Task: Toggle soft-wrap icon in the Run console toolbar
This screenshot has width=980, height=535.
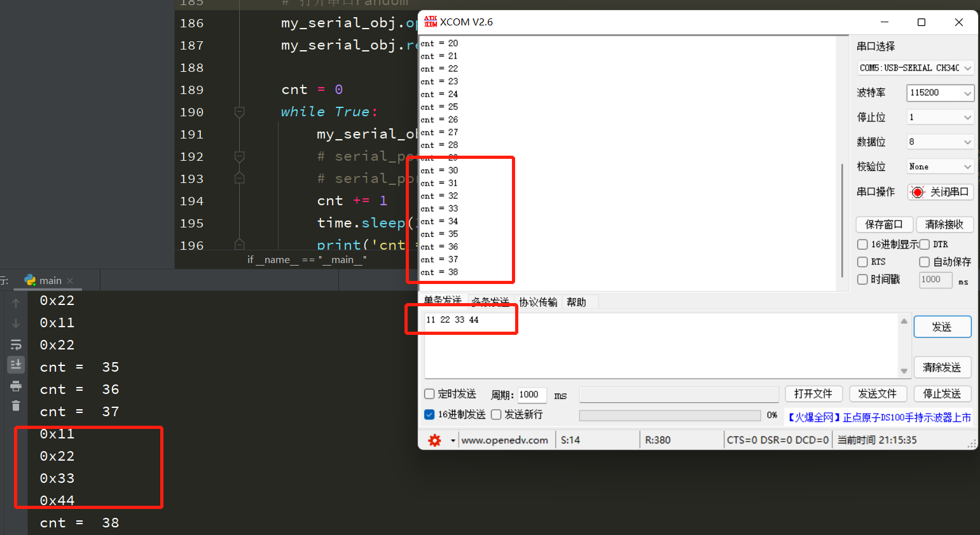Action: (x=16, y=344)
